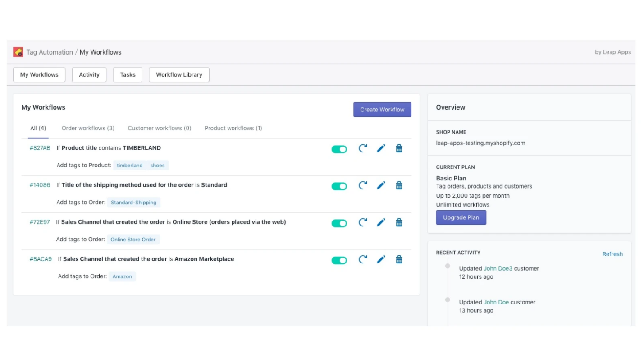Viewport: 644px width, 364px height.
Task: Click the re-run icon for workflow #827AB
Action: (x=363, y=148)
